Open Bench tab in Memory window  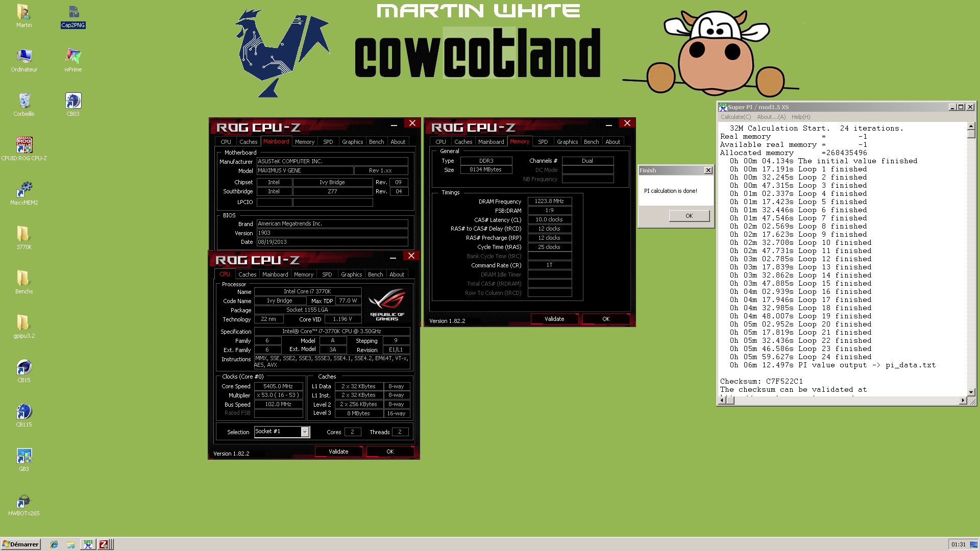point(592,142)
